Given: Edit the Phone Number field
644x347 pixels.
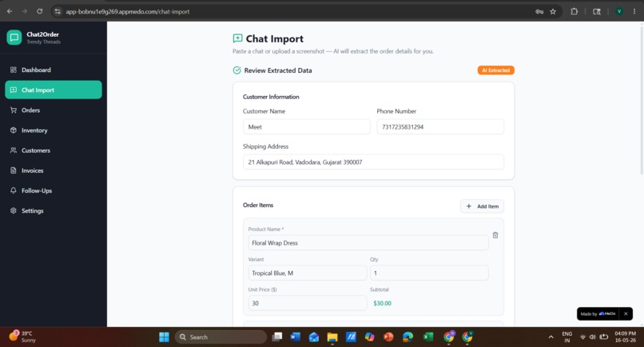Looking at the screenshot, I should 440,127.
